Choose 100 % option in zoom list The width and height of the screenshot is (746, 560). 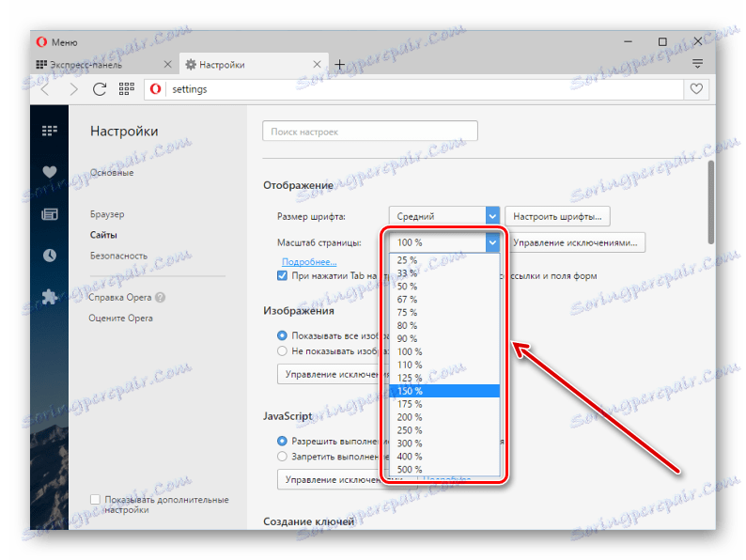point(444,351)
